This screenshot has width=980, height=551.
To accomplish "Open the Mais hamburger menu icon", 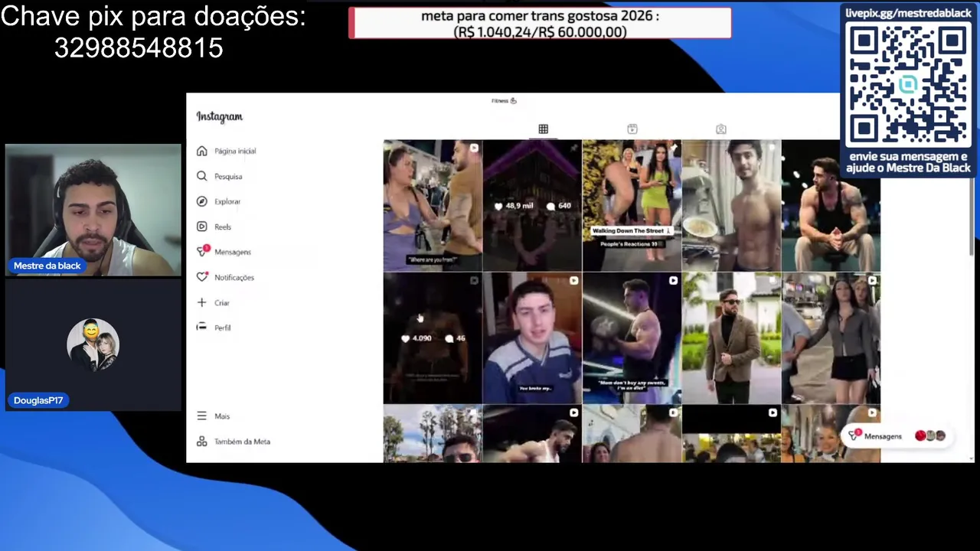I will click(201, 416).
